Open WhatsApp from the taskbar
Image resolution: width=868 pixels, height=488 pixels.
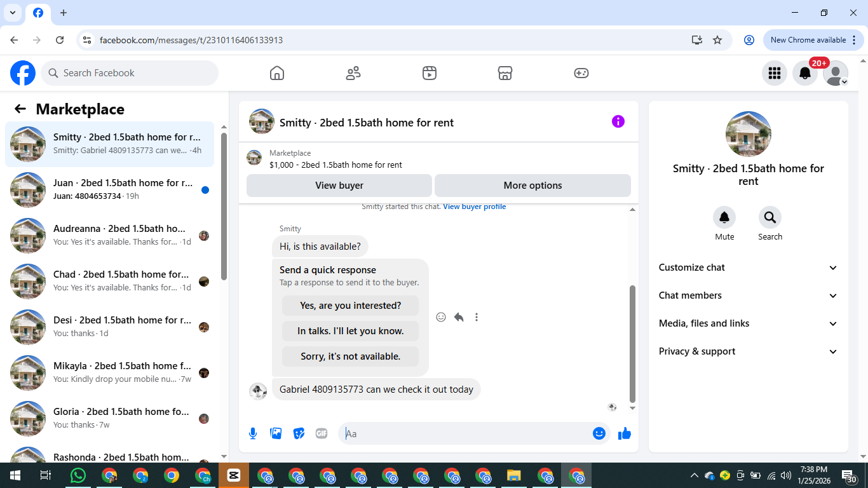78,475
